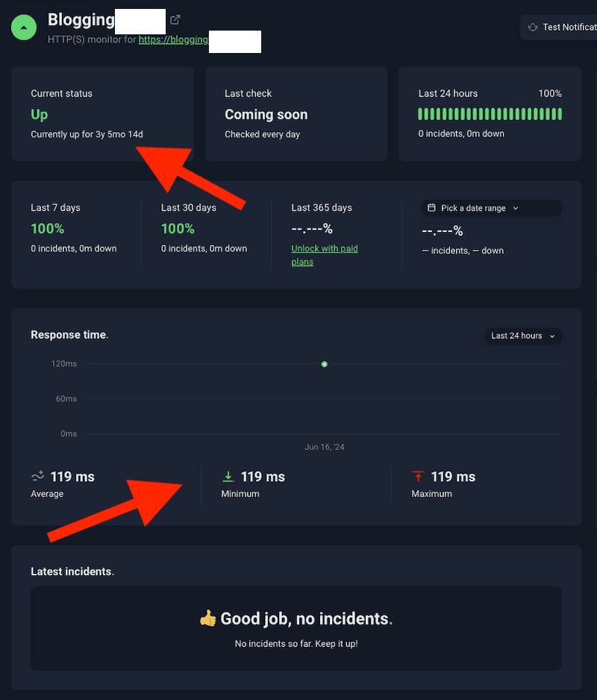The image size is (597, 700).
Task: Open the Last 24 hours dropdown on the Response time chart
Action: tap(522, 336)
